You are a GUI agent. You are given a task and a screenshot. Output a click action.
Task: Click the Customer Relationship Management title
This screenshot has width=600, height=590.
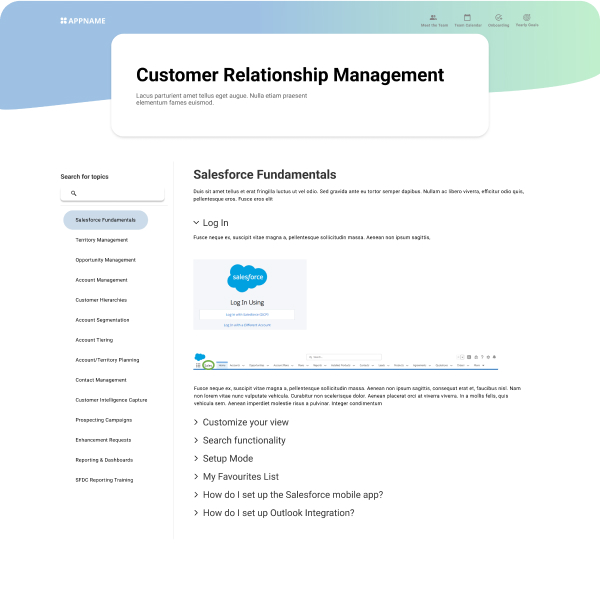click(290, 75)
